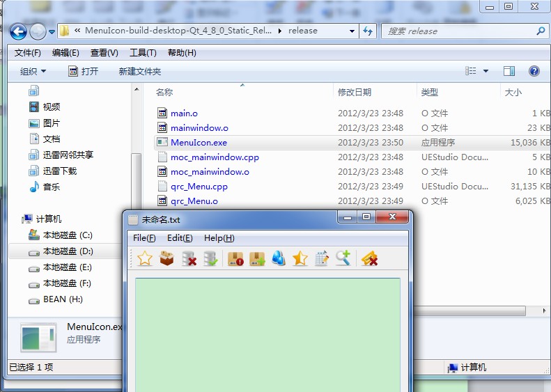Open Explorer's 查看(V) menu
This screenshot has width=551, height=392.
pyautogui.click(x=104, y=53)
